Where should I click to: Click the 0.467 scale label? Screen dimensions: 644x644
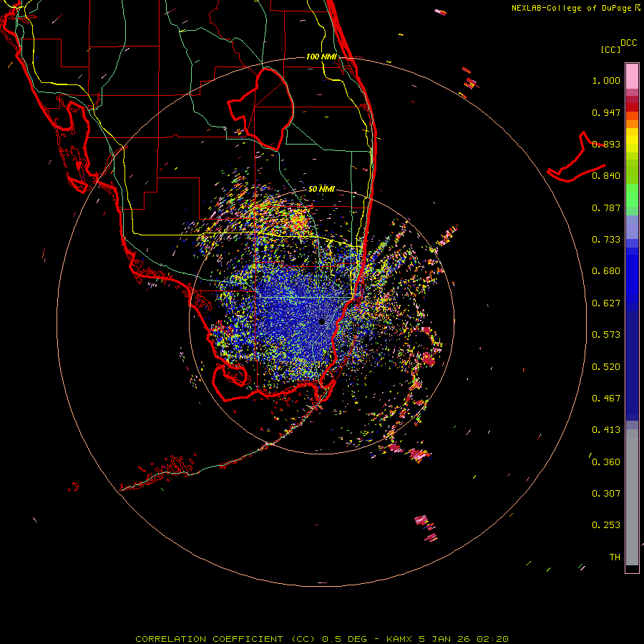click(606, 399)
